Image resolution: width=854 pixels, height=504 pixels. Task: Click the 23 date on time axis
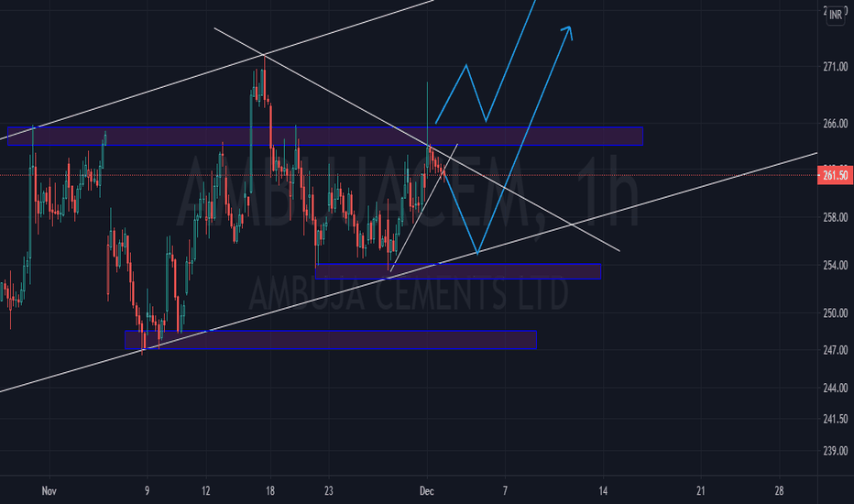328,491
